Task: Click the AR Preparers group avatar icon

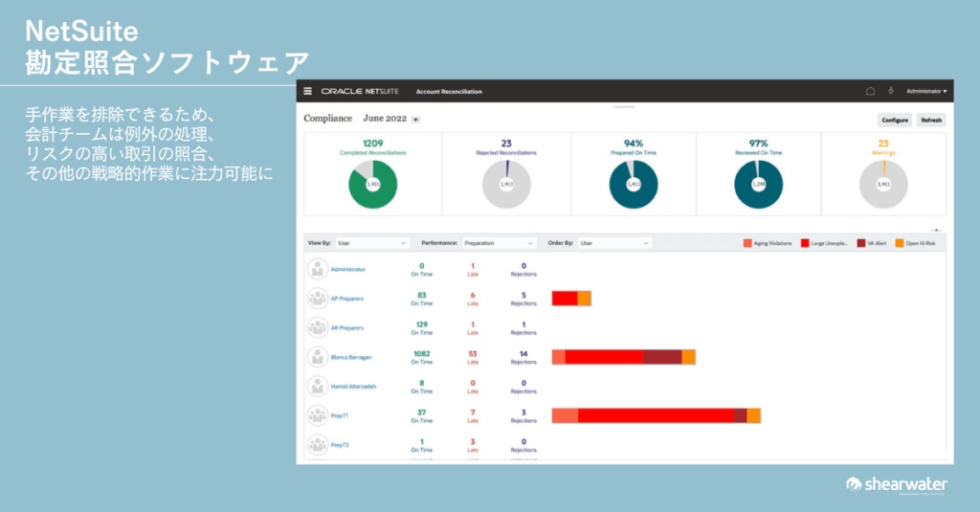Action: click(318, 328)
